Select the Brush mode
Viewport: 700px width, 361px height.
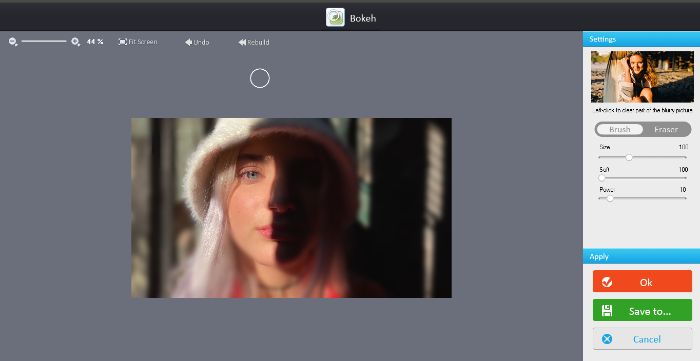point(620,129)
